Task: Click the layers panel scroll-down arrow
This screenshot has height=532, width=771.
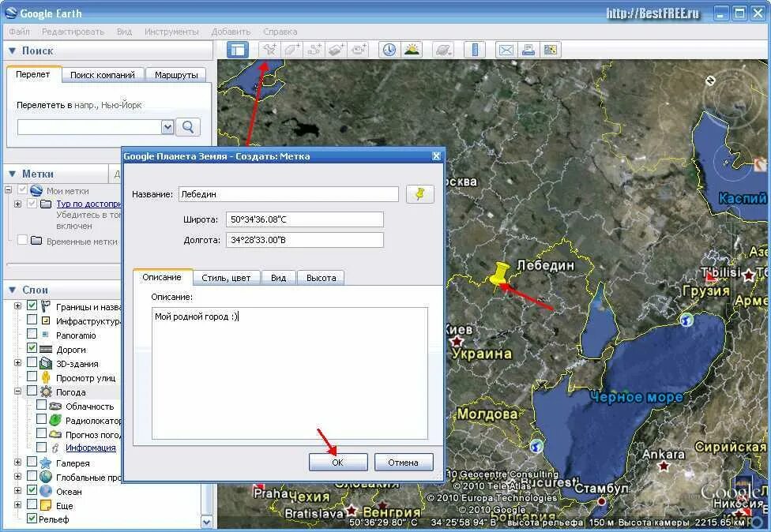Action: (x=207, y=522)
